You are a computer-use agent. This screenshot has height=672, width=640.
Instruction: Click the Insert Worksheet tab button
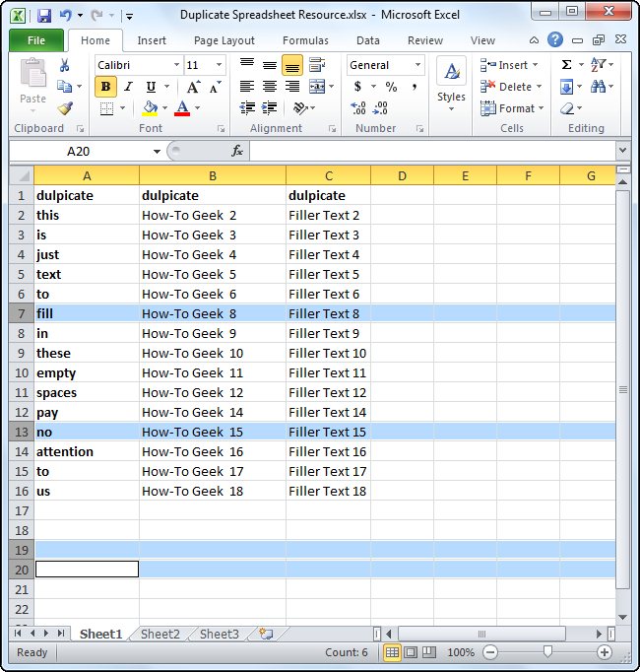coord(266,634)
